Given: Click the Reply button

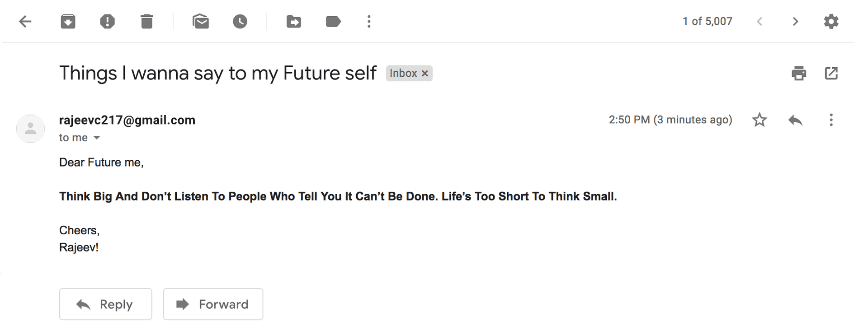Looking at the screenshot, I should tap(105, 304).
